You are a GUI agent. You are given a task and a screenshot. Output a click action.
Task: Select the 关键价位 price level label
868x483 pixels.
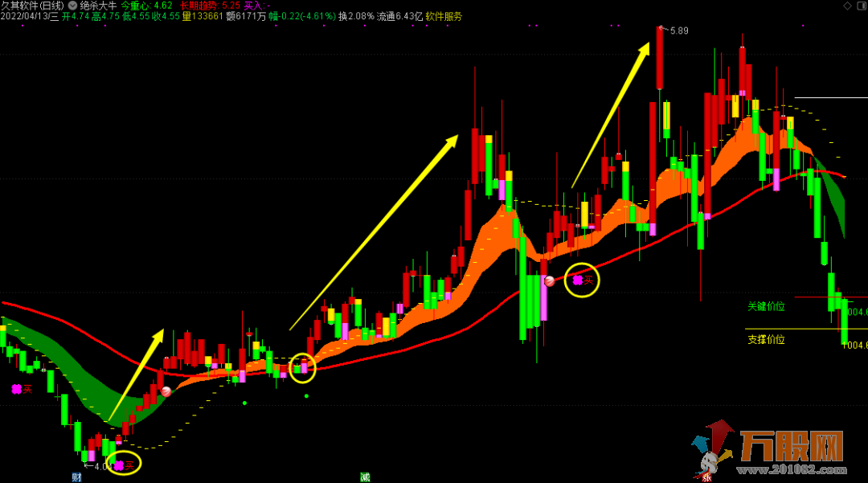point(766,306)
